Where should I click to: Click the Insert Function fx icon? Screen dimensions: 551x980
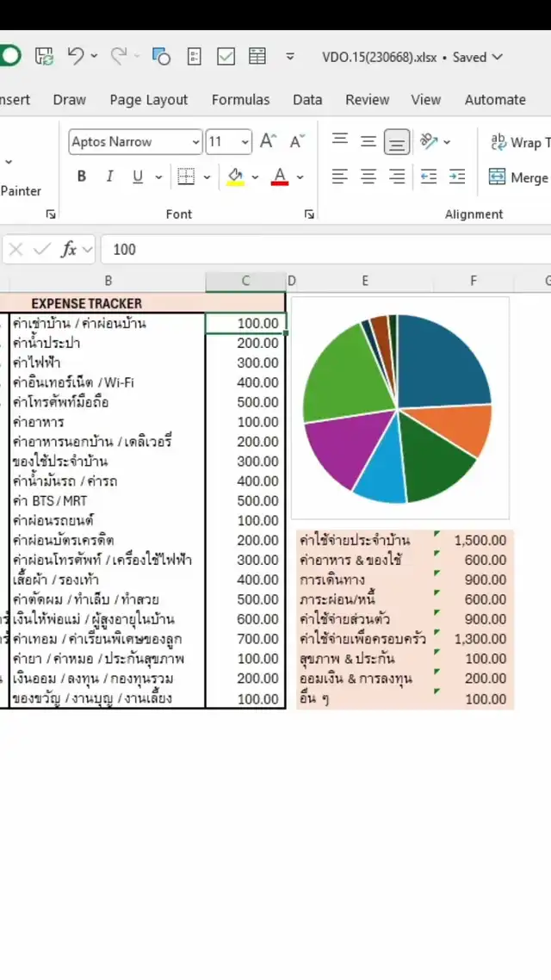tap(69, 250)
